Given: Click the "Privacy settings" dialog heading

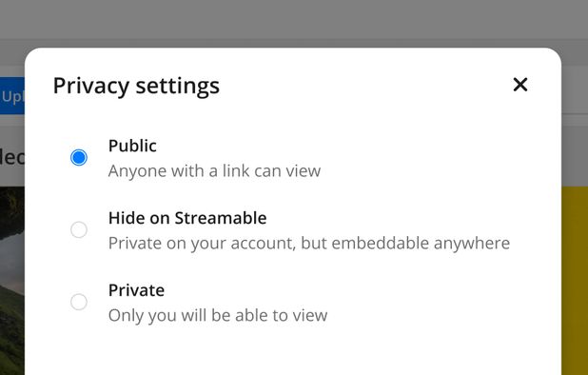Looking at the screenshot, I should (x=136, y=86).
